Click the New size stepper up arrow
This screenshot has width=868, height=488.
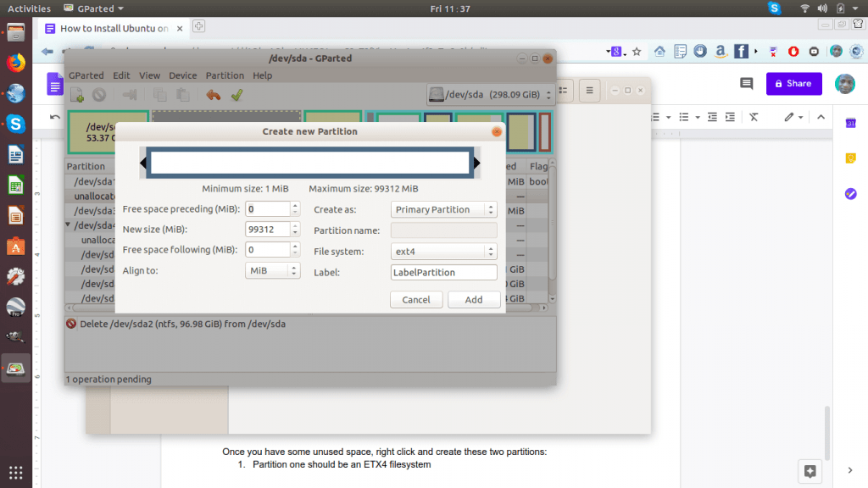(x=296, y=225)
